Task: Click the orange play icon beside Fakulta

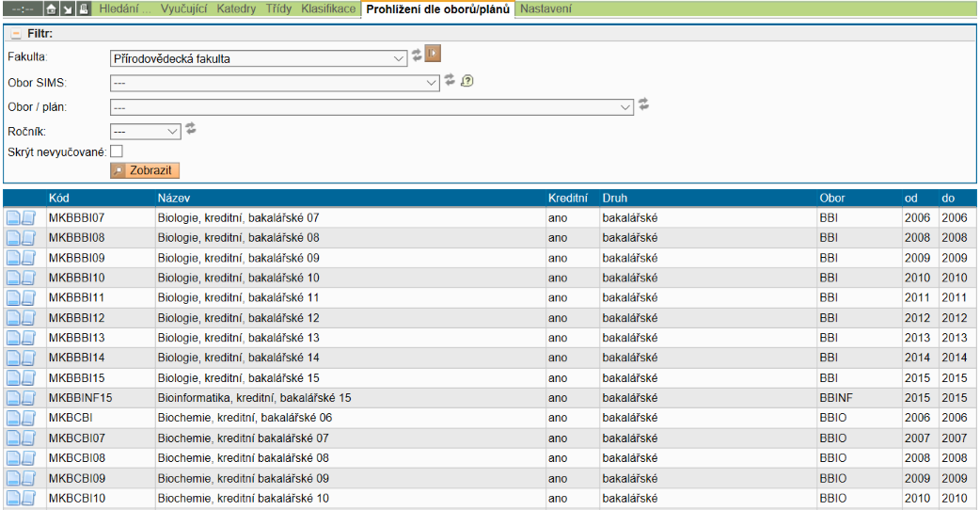Action: click(x=433, y=54)
